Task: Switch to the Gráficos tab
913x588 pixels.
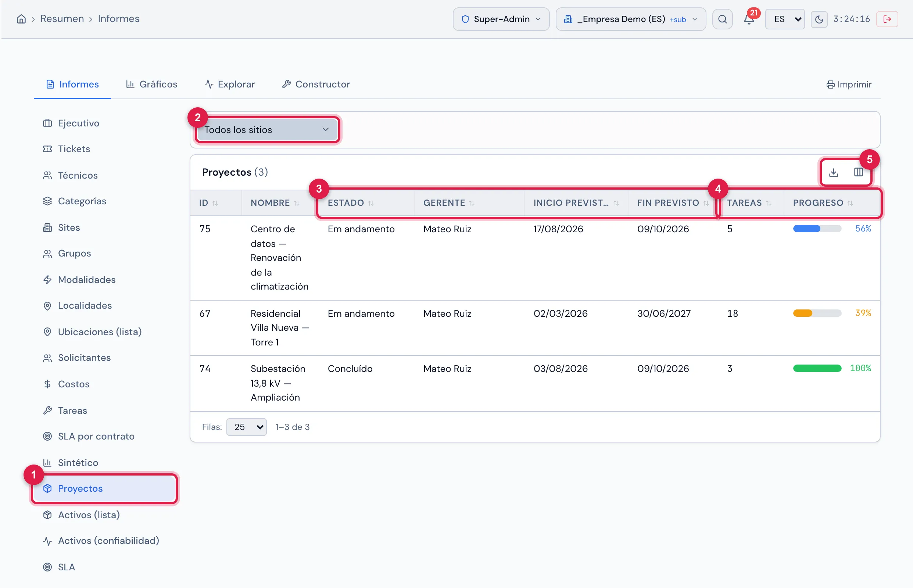Action: [151, 84]
